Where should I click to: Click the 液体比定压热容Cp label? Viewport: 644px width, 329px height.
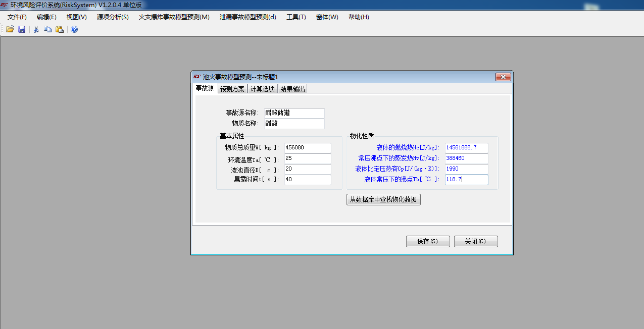click(x=398, y=169)
